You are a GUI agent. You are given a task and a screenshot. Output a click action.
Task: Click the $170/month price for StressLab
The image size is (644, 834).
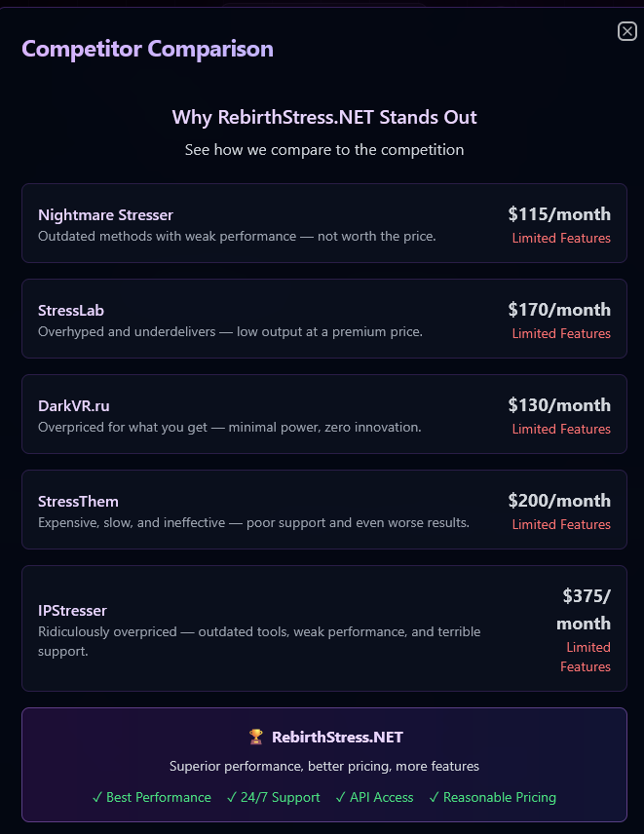coord(559,310)
